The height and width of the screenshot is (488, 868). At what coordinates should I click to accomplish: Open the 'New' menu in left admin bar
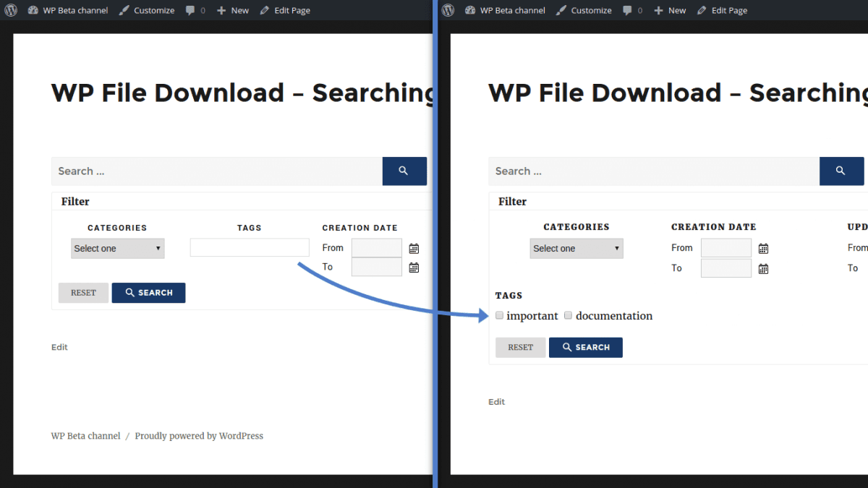[x=232, y=10]
